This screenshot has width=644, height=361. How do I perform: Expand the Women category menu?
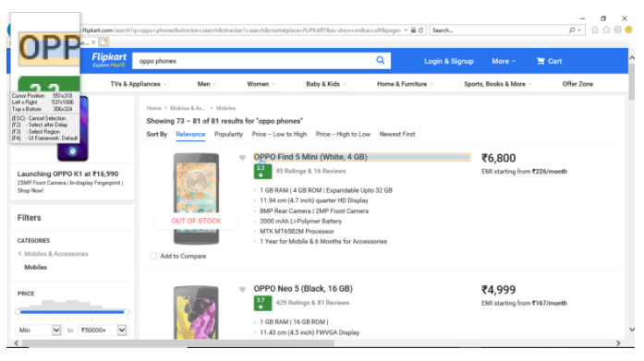pyautogui.click(x=261, y=84)
